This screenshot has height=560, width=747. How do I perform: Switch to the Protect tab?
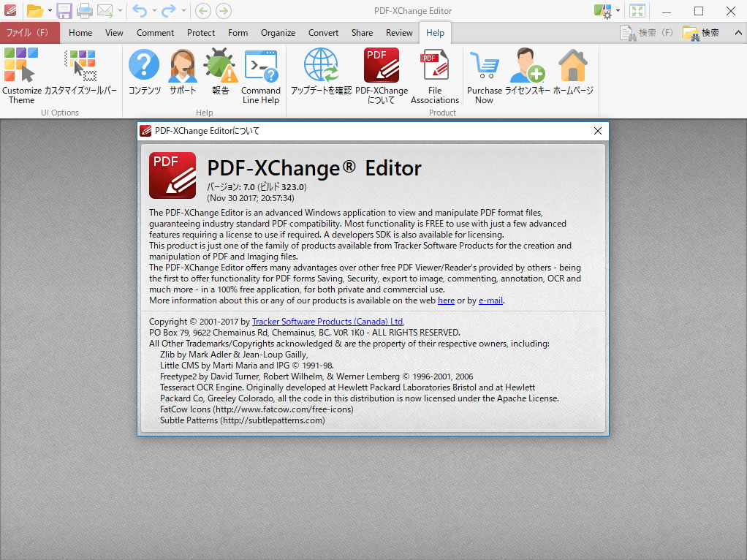(x=201, y=32)
